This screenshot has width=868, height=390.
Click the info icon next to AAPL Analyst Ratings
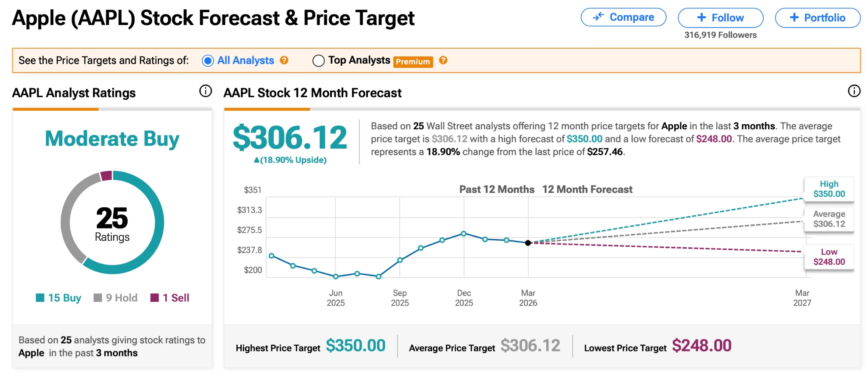pyautogui.click(x=205, y=91)
